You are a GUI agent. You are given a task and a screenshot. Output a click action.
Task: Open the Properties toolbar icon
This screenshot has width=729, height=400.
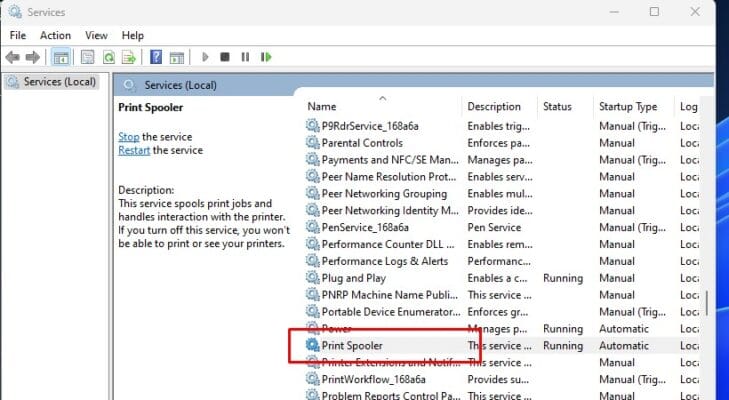(x=87, y=57)
